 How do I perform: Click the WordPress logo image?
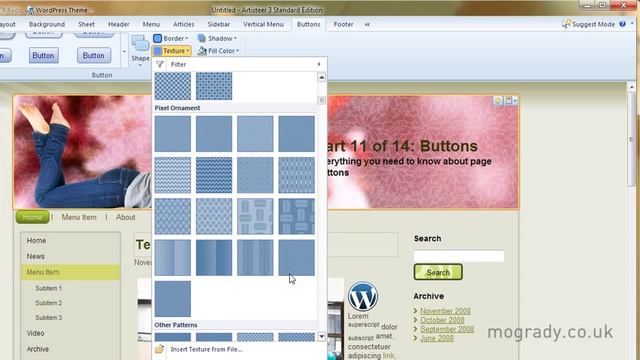[362, 297]
